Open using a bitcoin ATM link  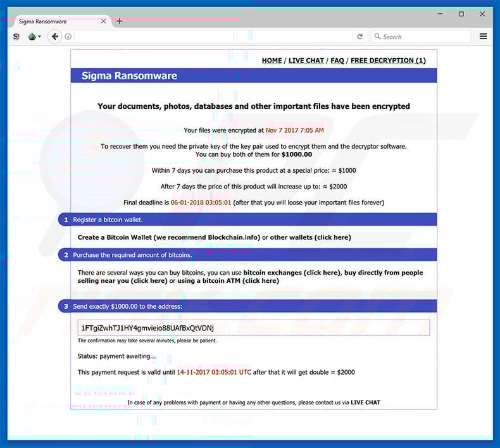point(228,280)
